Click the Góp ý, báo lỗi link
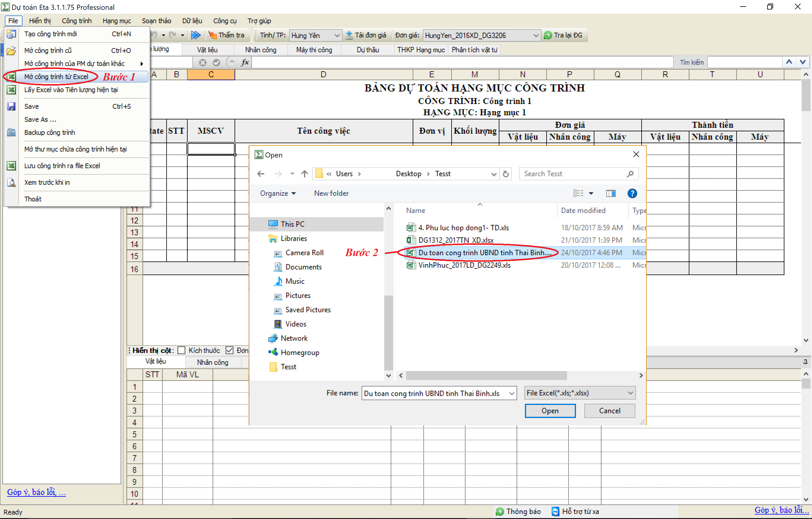Screen dimensions: 812x519 pyautogui.click(x=36, y=492)
